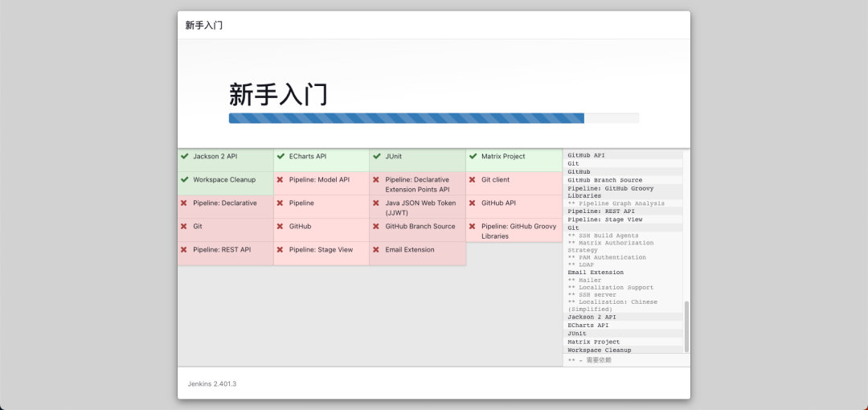
Task: Click red X beside GitHub Branch Source cell
Action: [376, 226]
